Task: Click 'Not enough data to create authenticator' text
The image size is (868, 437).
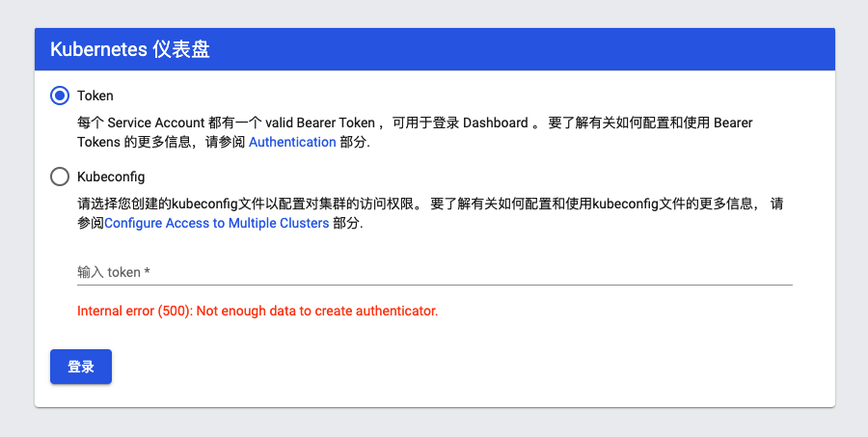Action: (x=317, y=311)
